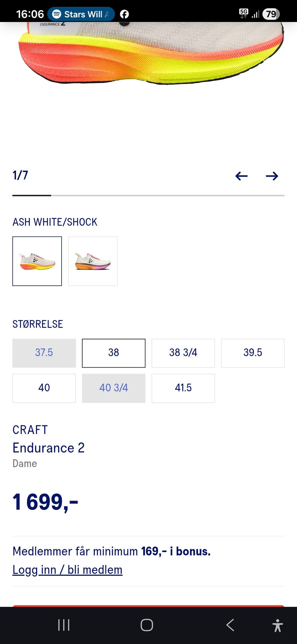Open the recent apps button
297x644 pixels.
point(64,625)
